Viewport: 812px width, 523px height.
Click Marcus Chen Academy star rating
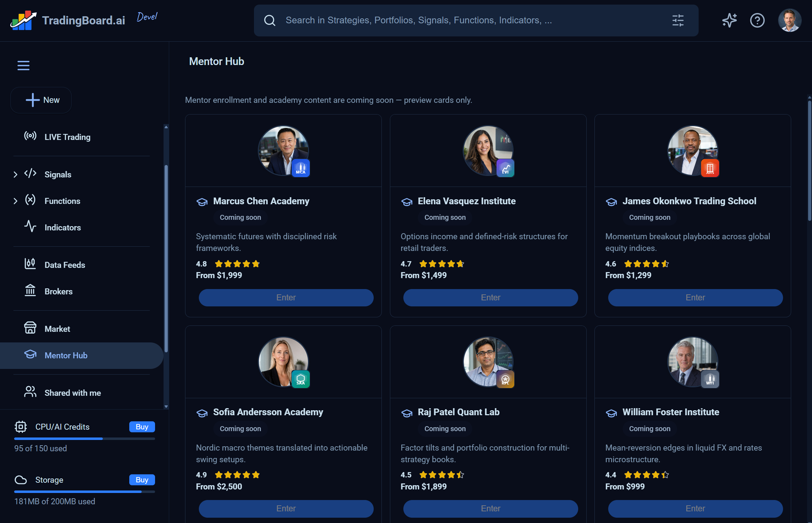pos(237,264)
